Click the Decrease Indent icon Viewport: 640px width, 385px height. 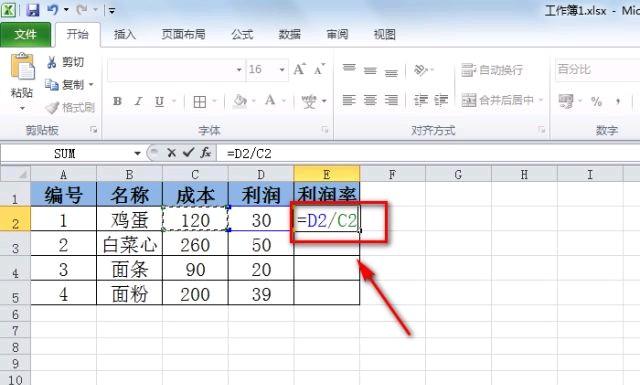pos(420,100)
